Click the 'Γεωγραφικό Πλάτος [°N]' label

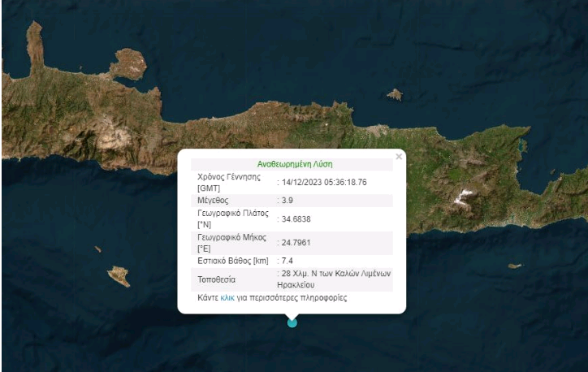pyautogui.click(x=233, y=219)
